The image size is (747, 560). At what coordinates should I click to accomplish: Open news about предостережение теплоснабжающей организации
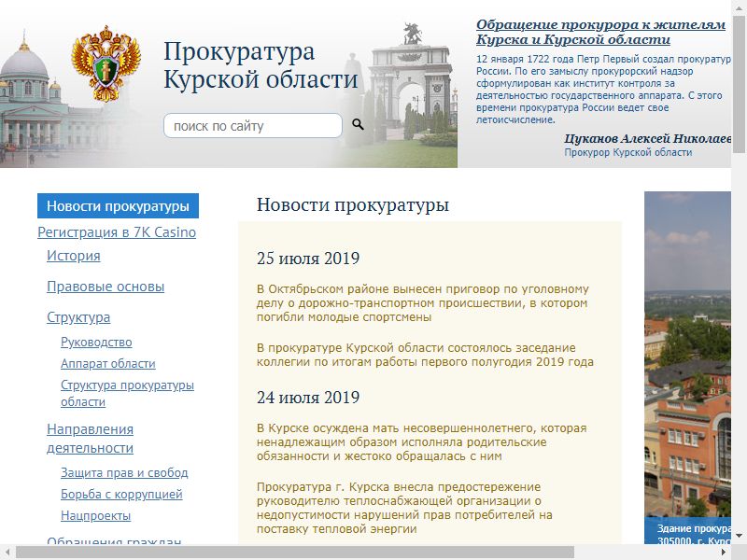[404, 508]
